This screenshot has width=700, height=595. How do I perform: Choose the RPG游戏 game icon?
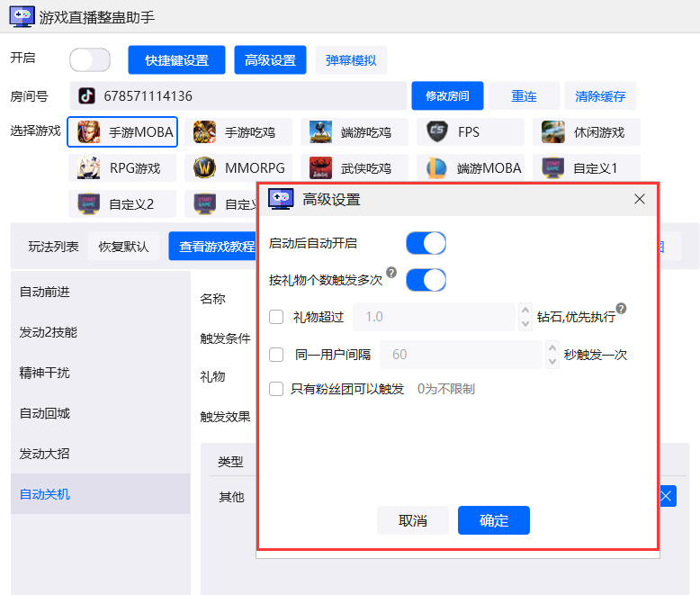click(88, 168)
